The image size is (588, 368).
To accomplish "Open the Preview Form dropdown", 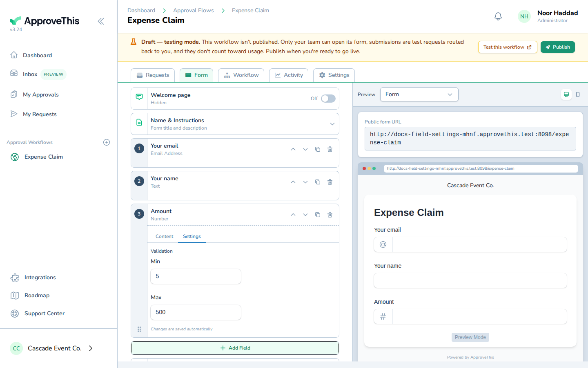I will pyautogui.click(x=419, y=94).
